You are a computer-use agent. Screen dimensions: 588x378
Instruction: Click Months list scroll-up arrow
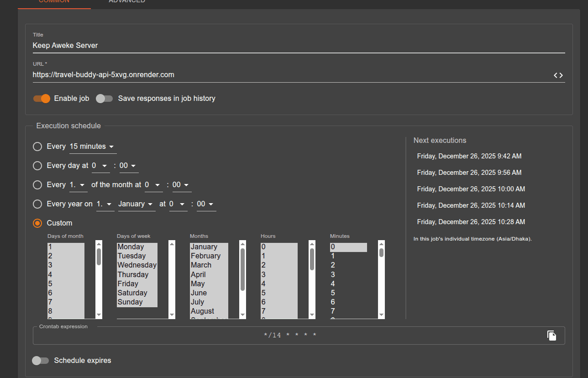[x=242, y=244]
